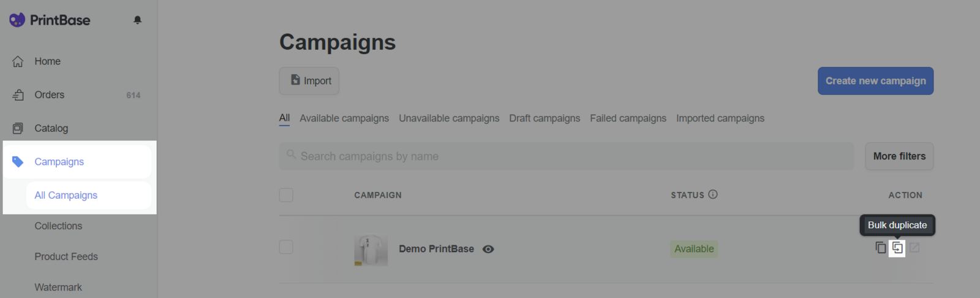Open the Catalog section
The height and width of the screenshot is (298, 980).
pyautogui.click(x=51, y=128)
